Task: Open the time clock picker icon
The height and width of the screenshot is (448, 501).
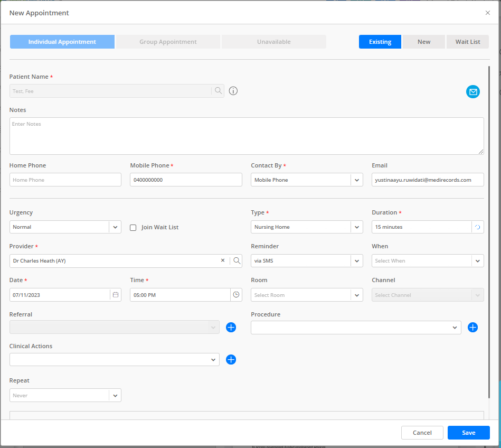Action: click(x=236, y=294)
